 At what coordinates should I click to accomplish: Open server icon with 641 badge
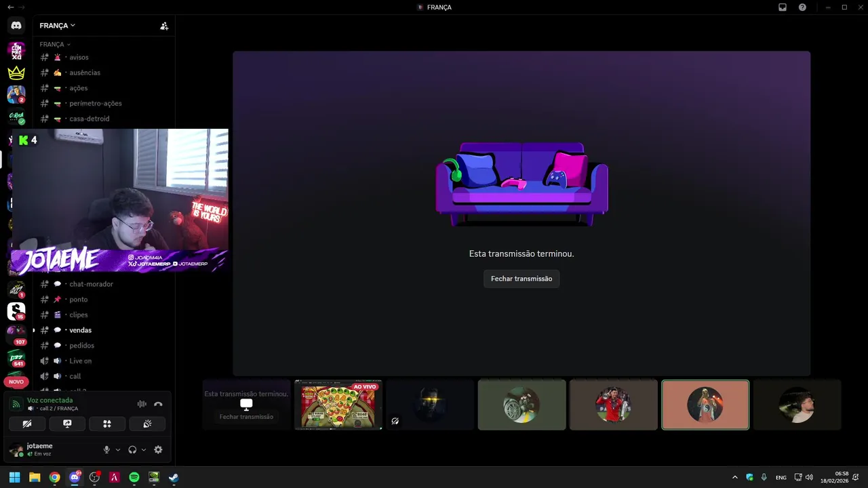click(x=16, y=358)
